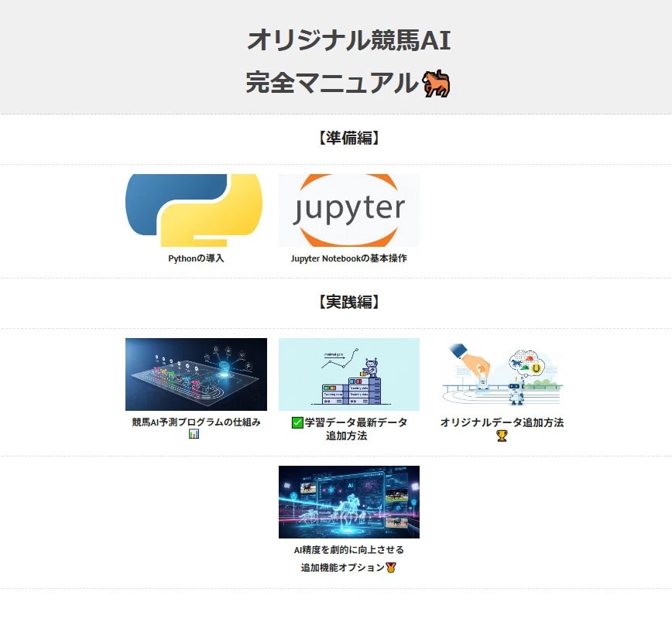Click the 完全マニュアル title text
Viewport: 672px width, 629px height.
click(x=332, y=83)
